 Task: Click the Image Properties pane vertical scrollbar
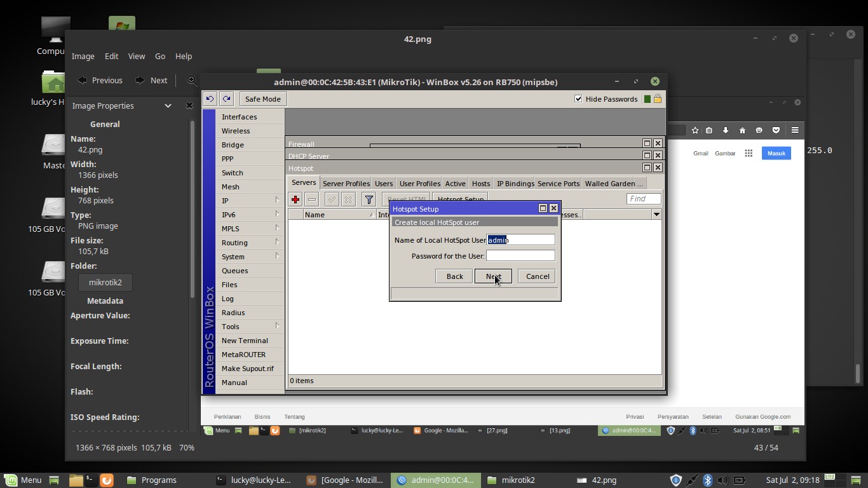(193, 210)
